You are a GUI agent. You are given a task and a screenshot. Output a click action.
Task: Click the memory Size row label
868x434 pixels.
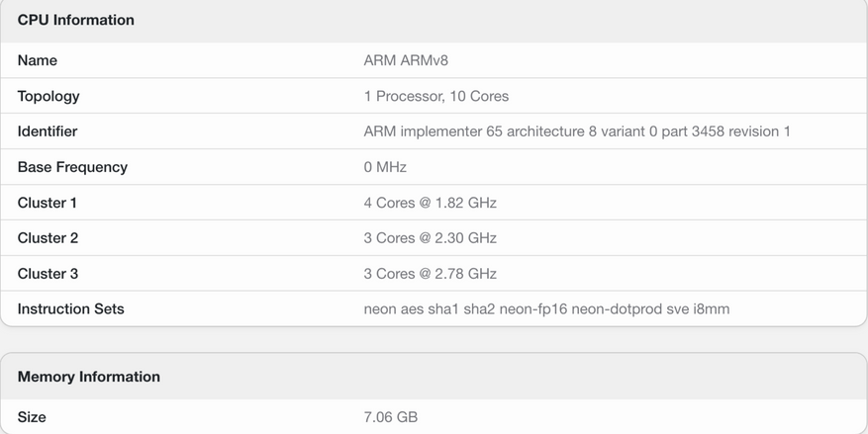pos(32,417)
